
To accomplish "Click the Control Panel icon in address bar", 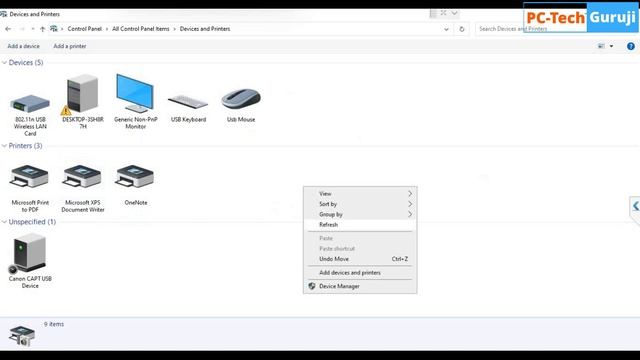I will click(x=53, y=29).
